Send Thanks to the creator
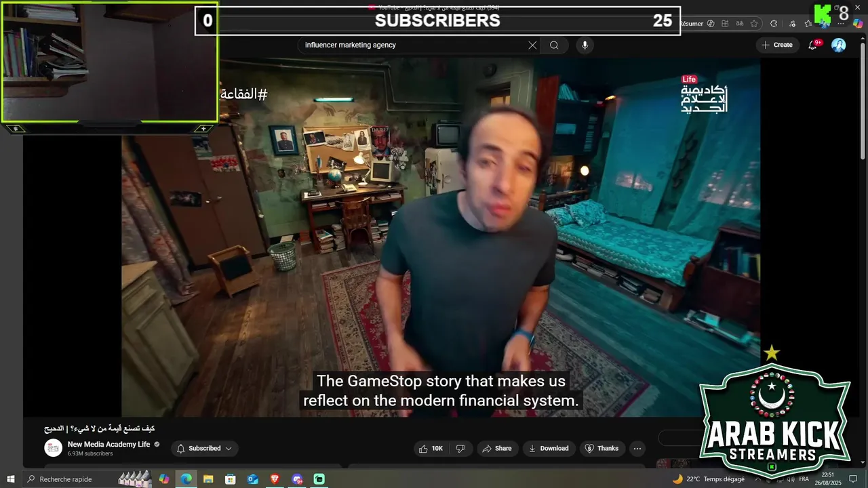The height and width of the screenshot is (488, 868). [601, 448]
